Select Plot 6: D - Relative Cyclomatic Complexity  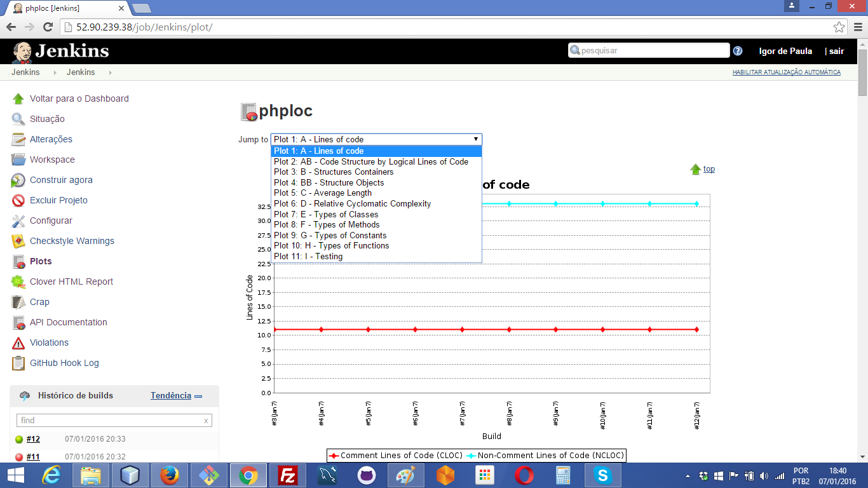click(376, 204)
